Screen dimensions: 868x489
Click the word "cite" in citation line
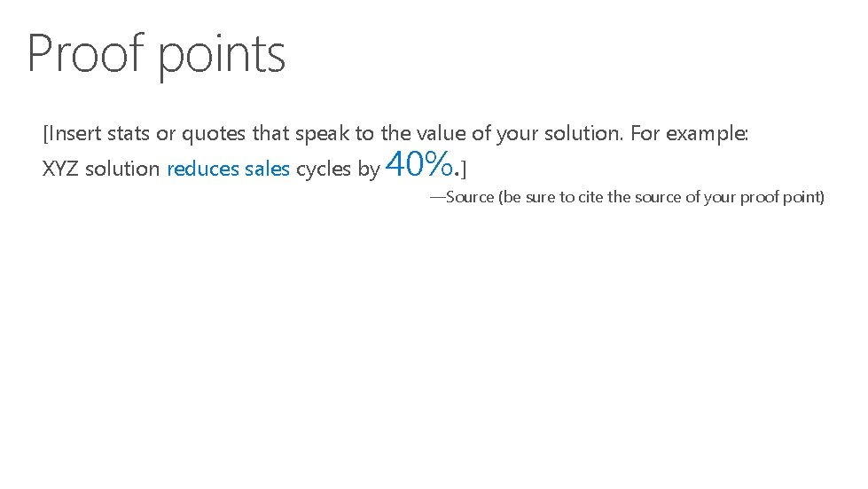[590, 197]
